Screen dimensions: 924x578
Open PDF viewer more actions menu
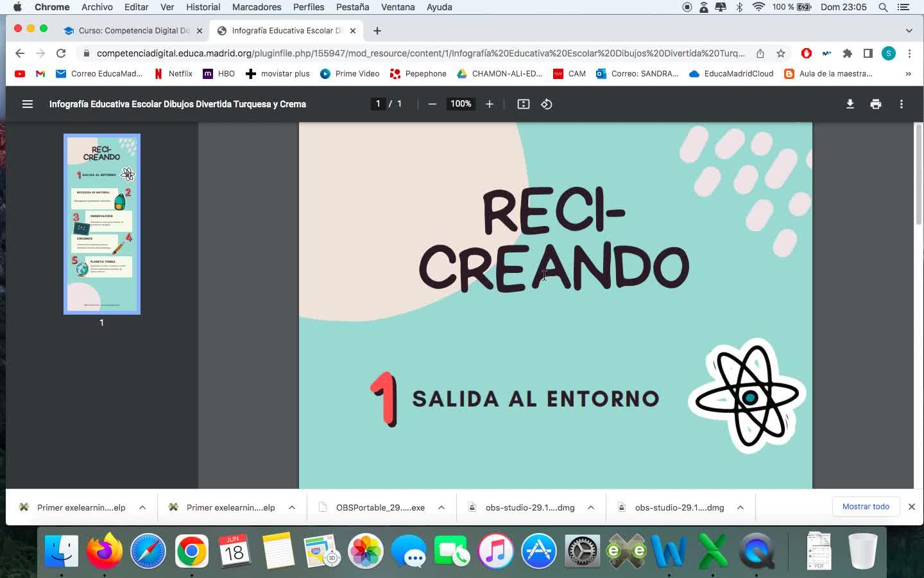902,104
